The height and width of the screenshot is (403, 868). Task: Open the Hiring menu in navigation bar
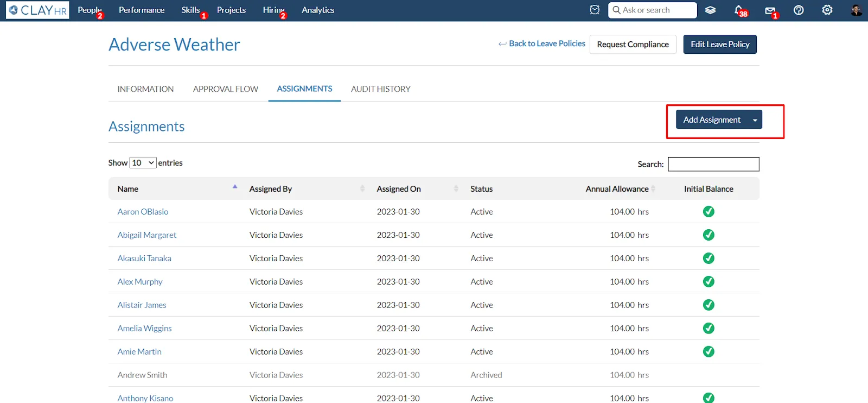pyautogui.click(x=274, y=10)
